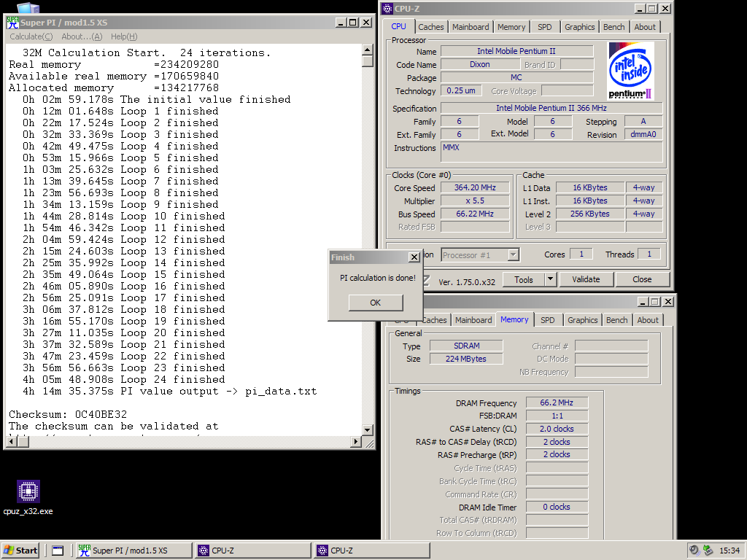Open the About tab in lower CPU-Z window
Screen dimensions: 747x560
click(x=648, y=320)
